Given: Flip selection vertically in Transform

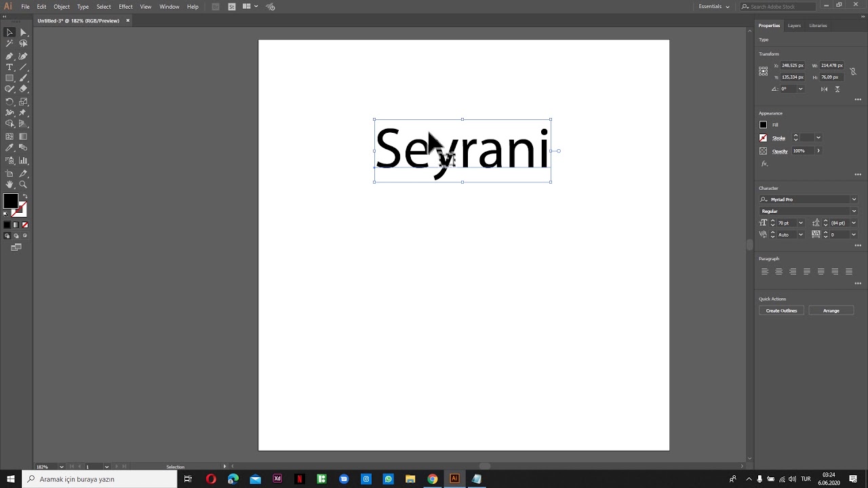Looking at the screenshot, I should click(x=837, y=89).
